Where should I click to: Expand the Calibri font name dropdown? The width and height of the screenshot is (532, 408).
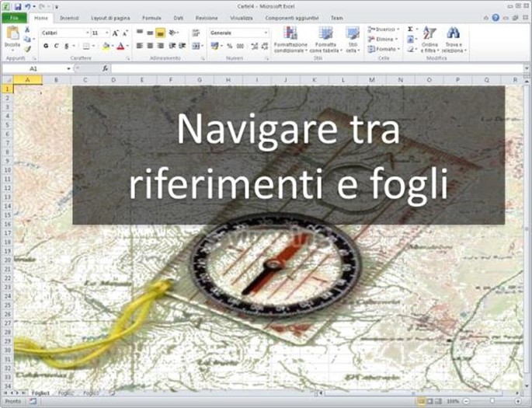[87, 33]
